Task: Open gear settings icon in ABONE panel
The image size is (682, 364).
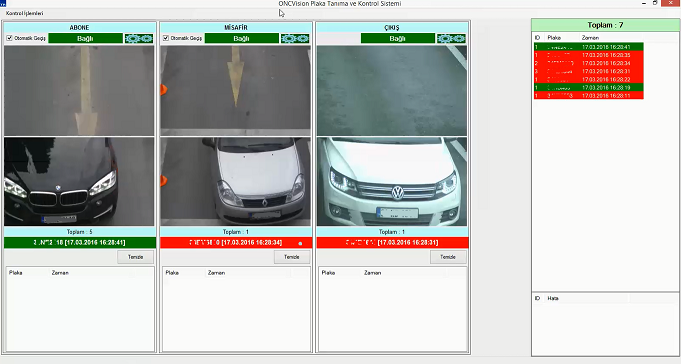Action: (x=139, y=39)
